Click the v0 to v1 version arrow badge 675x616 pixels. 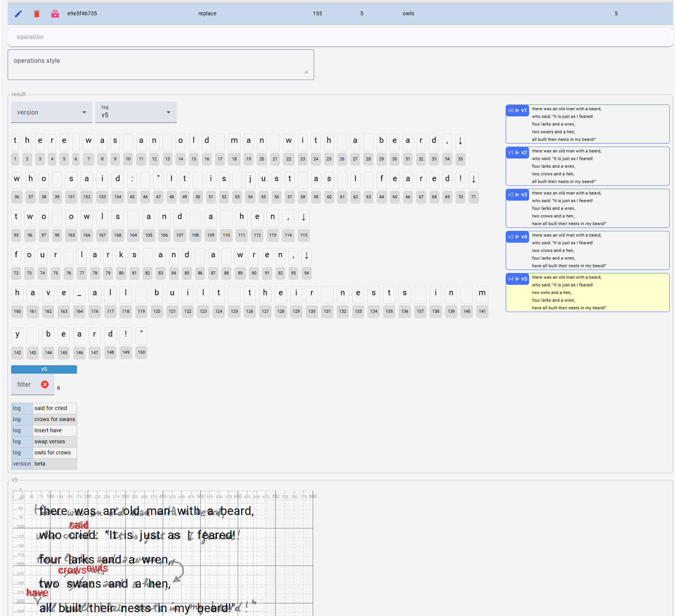(x=517, y=110)
